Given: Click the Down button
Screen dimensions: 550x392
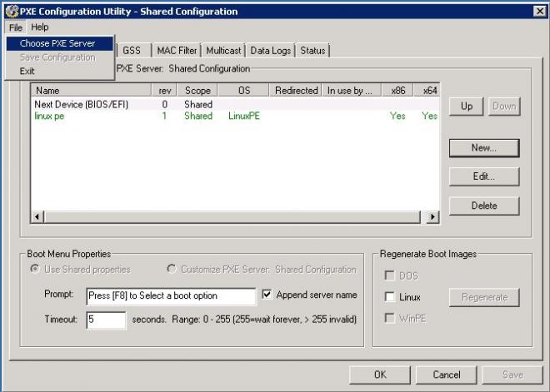Looking at the screenshot, I should (x=504, y=107).
